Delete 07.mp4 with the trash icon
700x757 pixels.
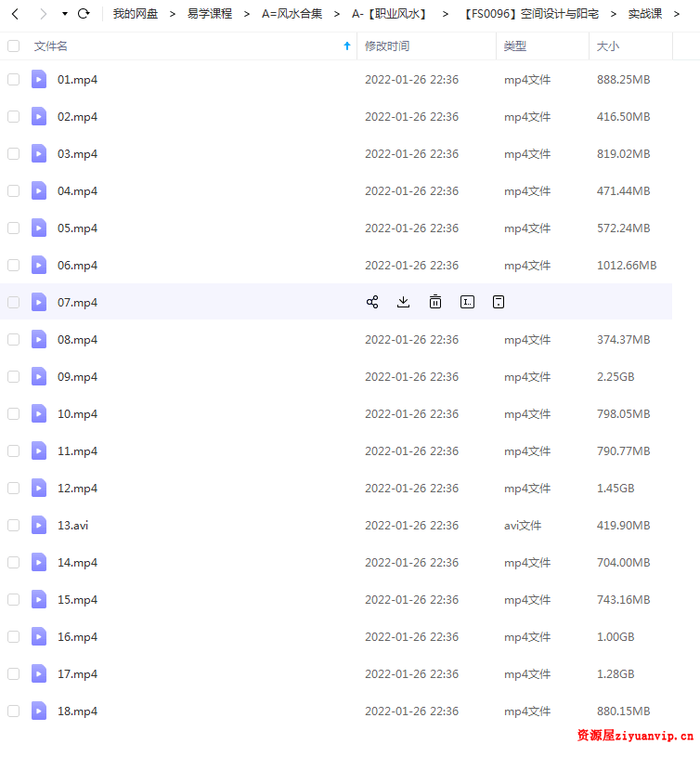coord(435,302)
